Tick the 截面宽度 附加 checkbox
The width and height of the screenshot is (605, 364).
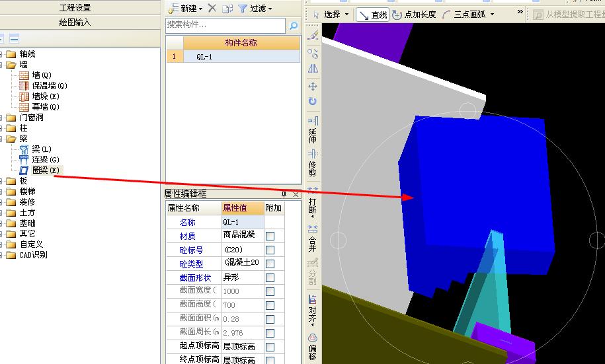click(270, 291)
